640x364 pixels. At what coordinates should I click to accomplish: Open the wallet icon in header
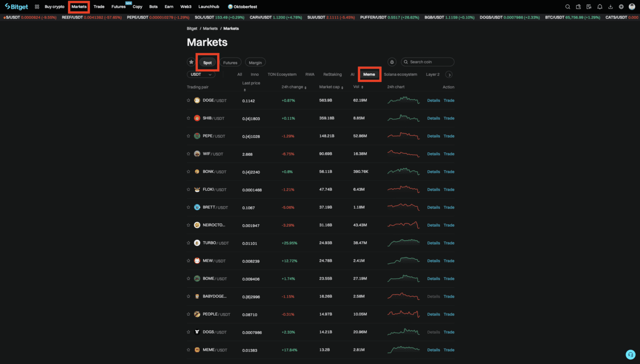click(578, 7)
